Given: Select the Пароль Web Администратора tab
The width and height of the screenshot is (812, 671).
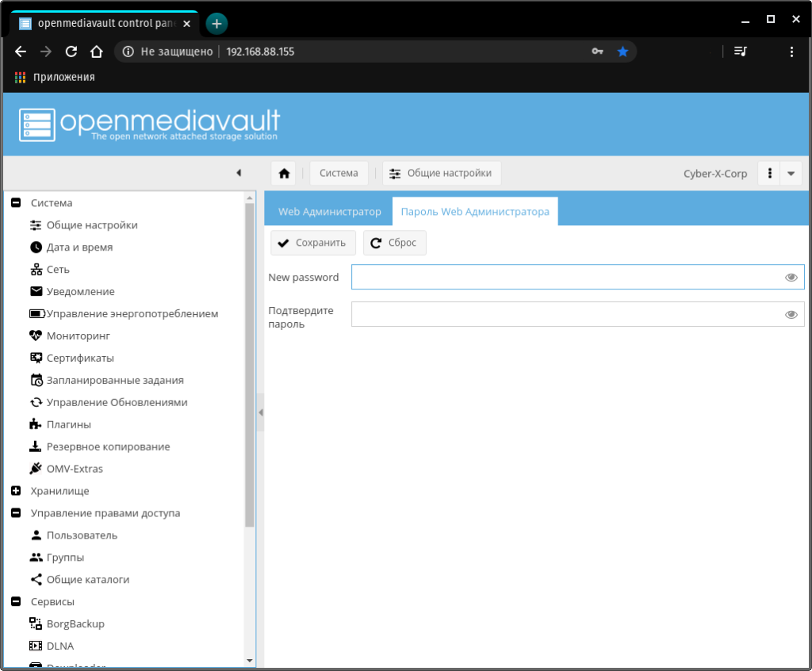Looking at the screenshot, I should 474,212.
